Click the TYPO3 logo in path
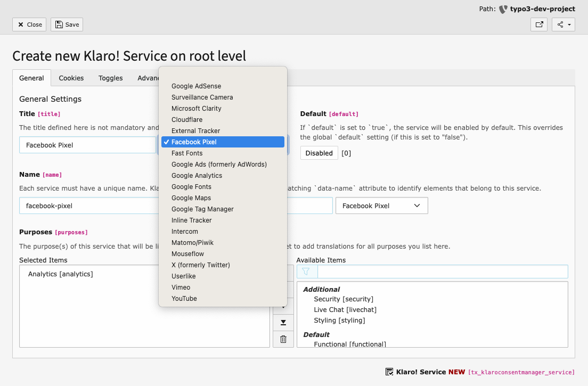 click(503, 9)
